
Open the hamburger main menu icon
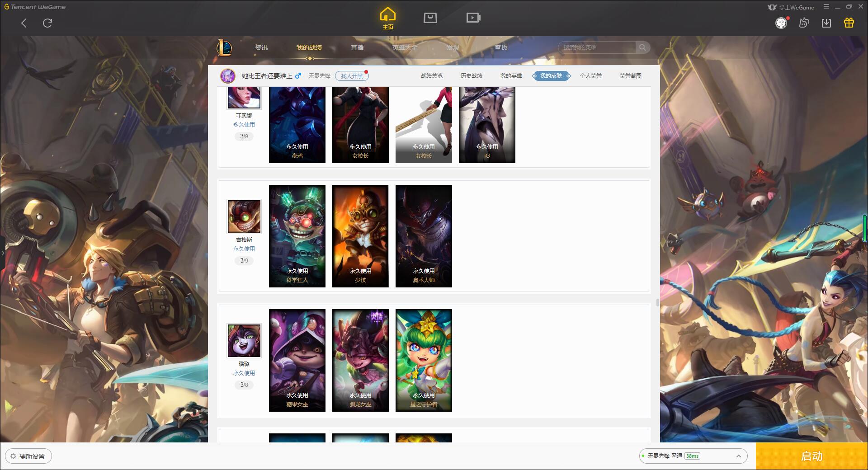[826, 7]
